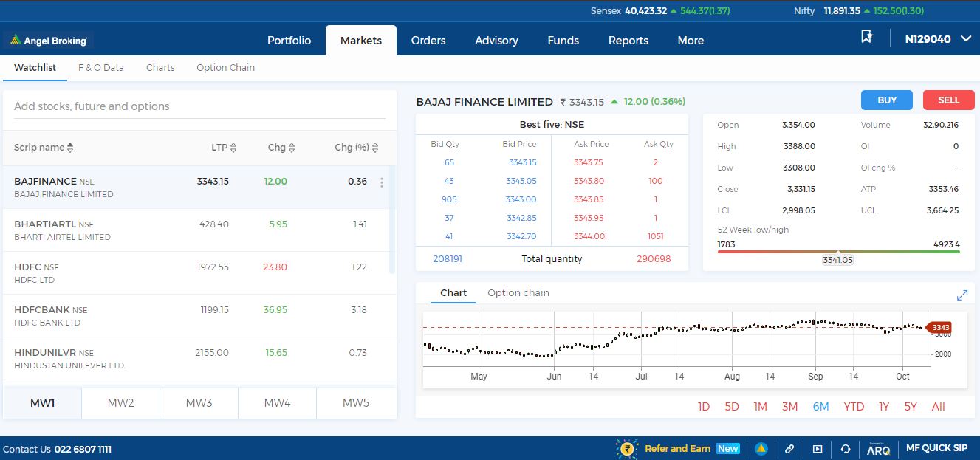Switch to the F & O Data tab
Viewport: 980px width, 460px height.
click(x=101, y=68)
